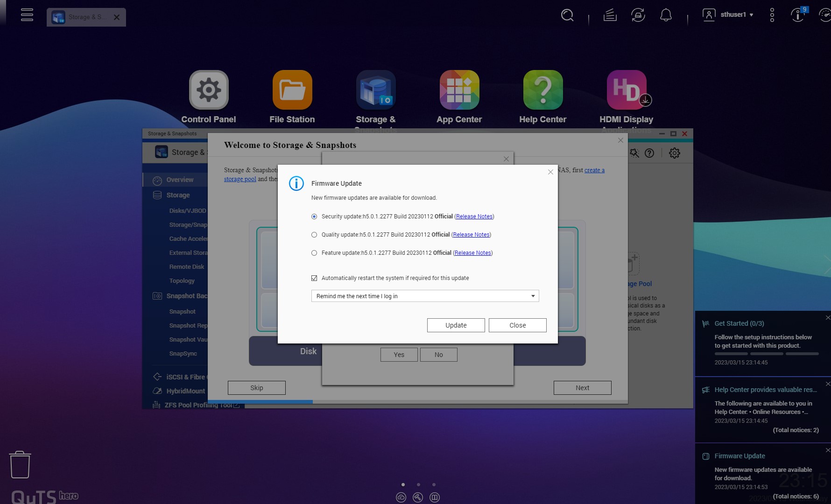Dismiss the Firmware Update notification card
Image resolution: width=831 pixels, height=504 pixels.
point(828,450)
